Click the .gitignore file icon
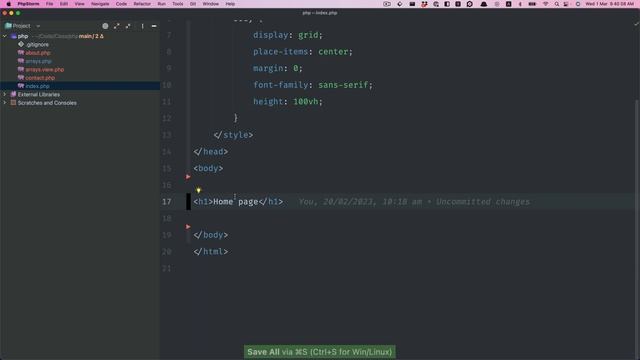The width and height of the screenshot is (640, 360). tap(21, 44)
